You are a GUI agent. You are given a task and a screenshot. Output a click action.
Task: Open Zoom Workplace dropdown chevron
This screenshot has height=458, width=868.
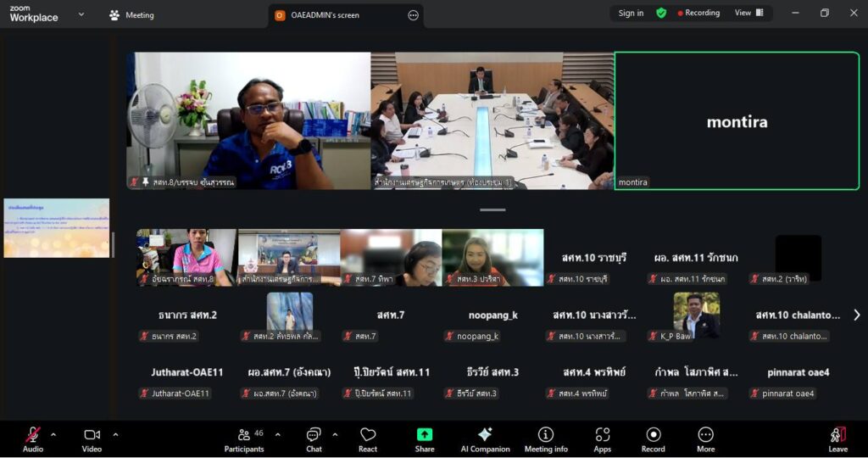pos(81,14)
